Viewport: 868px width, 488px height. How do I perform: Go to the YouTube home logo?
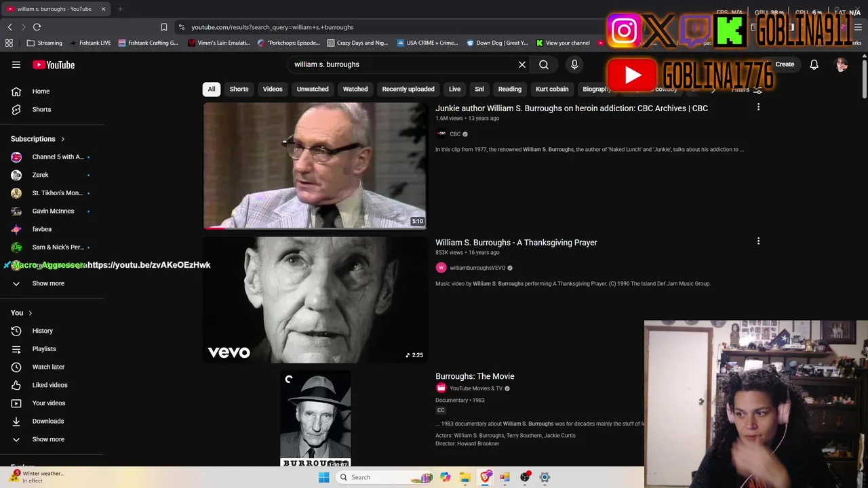coord(54,64)
